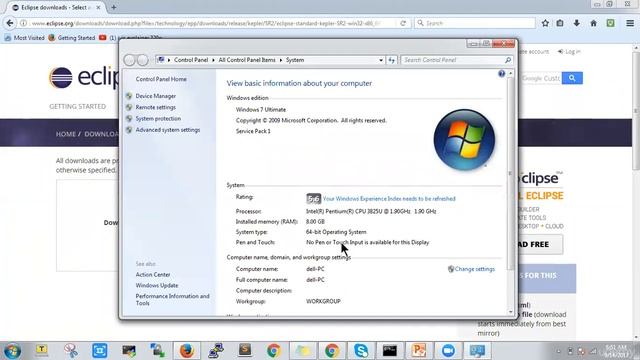This screenshot has width=640, height=360.
Task: Click the System window vertical scrollbar
Action: pos(510,173)
